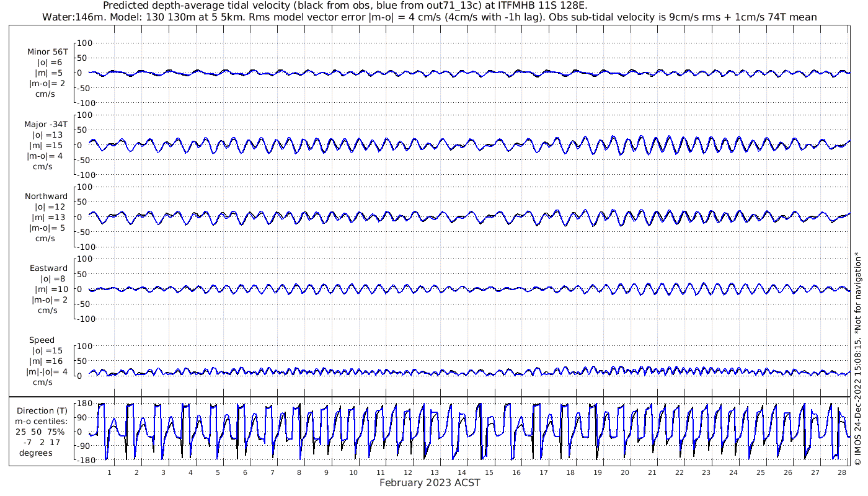This screenshot has width=868, height=496.
Task: Click the '|m-o|= 4' value in Major panel
Action: click(x=46, y=156)
